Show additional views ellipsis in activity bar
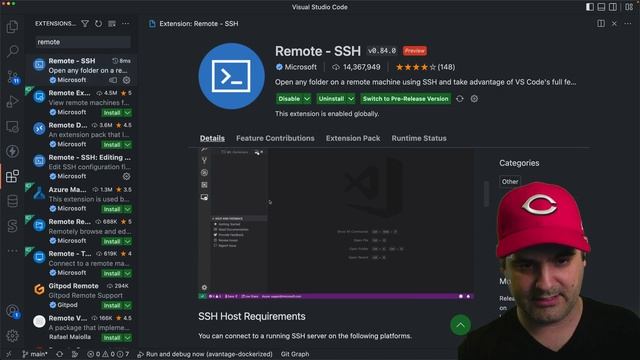The image size is (640, 360). click(x=12, y=251)
